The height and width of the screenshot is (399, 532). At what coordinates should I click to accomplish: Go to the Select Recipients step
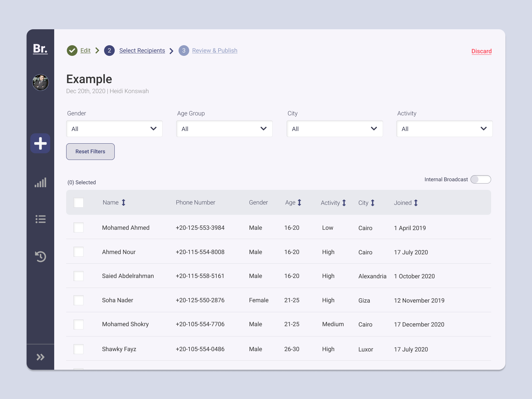click(142, 50)
